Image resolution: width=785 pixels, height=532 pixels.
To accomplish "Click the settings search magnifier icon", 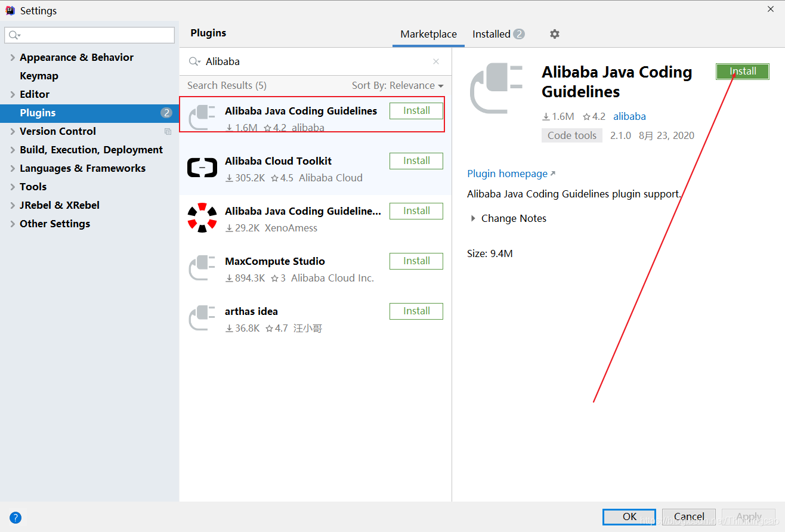I will pos(14,36).
